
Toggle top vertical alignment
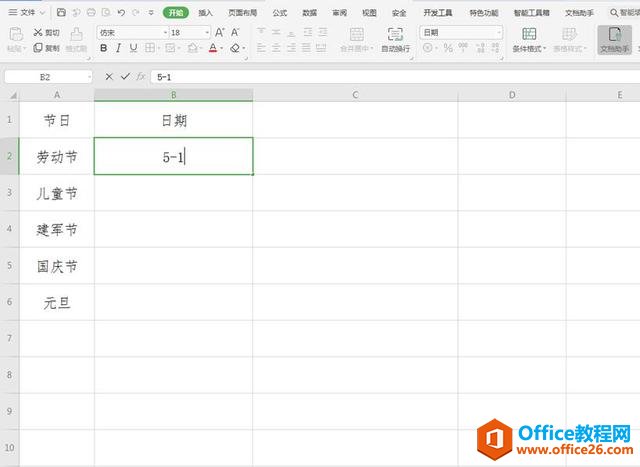261,32
